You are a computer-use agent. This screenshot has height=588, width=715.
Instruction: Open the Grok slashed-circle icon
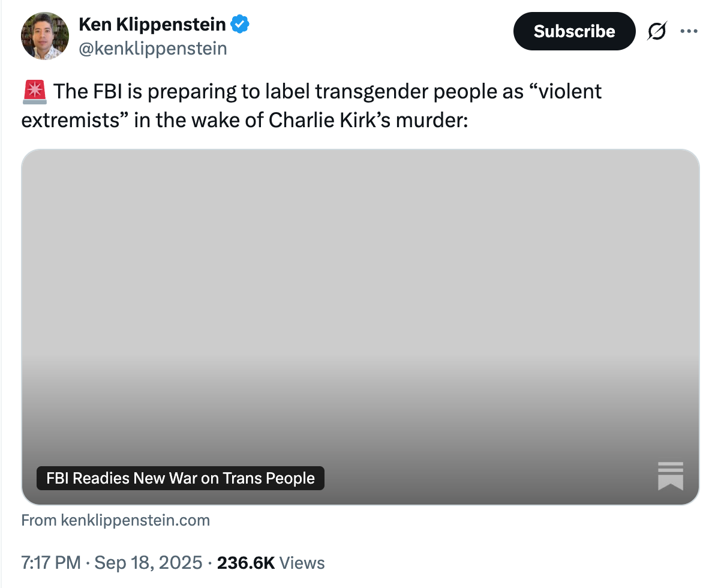657,32
